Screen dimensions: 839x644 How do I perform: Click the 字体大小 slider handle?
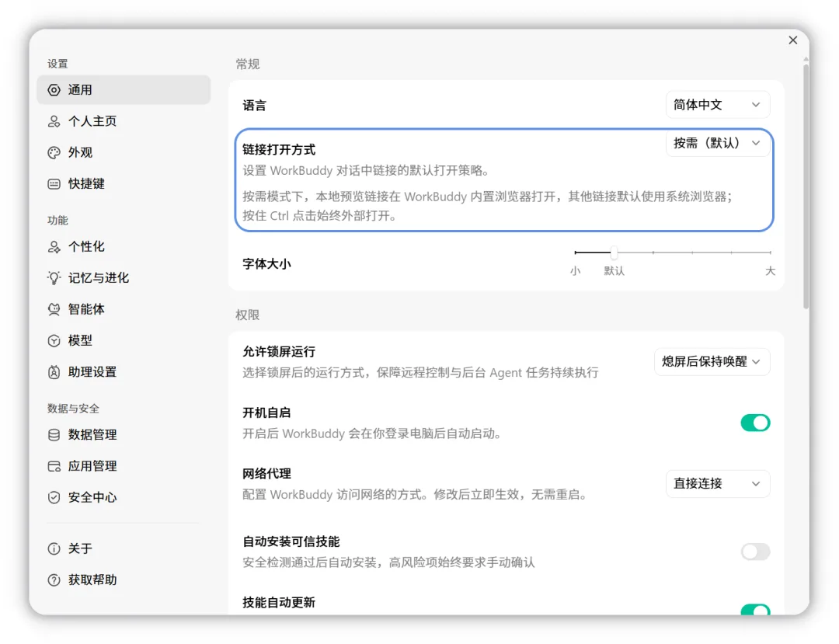pyautogui.click(x=614, y=252)
